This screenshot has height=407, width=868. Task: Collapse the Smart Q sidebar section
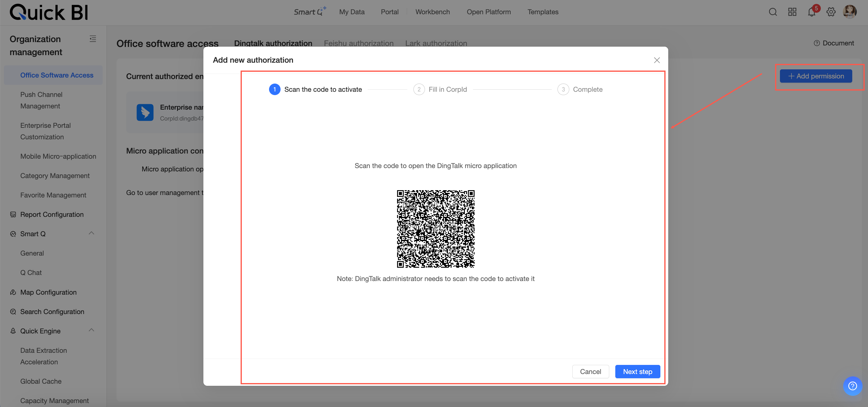click(x=91, y=233)
